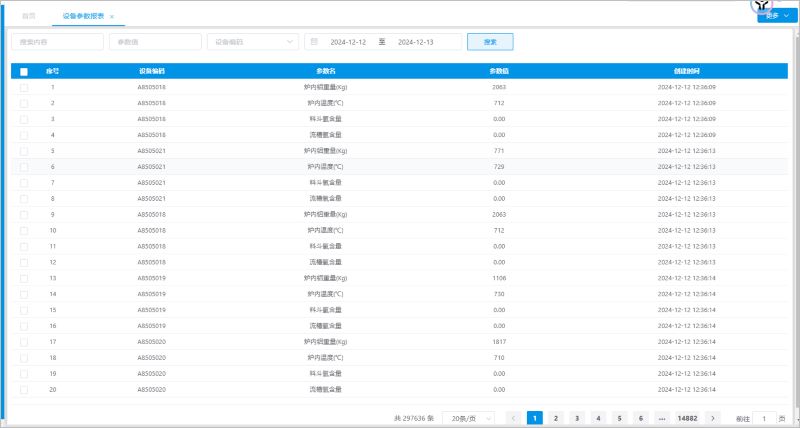The image size is (800, 428).
Task: Go to page 5
Action: tap(619, 418)
